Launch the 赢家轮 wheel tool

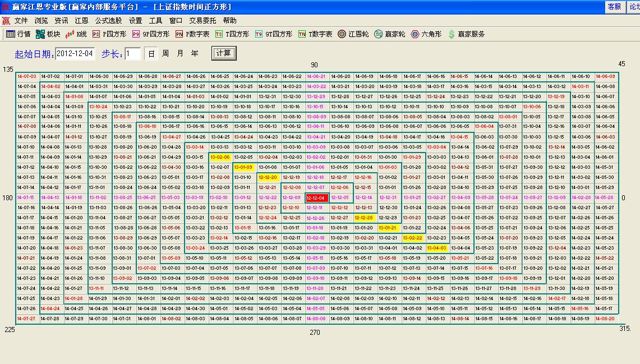[389, 34]
